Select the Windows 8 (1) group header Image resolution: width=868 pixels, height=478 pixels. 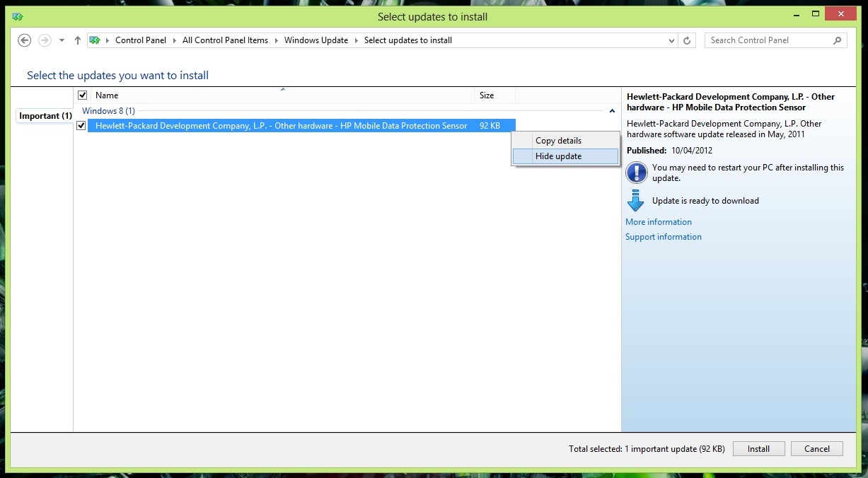[x=108, y=111]
